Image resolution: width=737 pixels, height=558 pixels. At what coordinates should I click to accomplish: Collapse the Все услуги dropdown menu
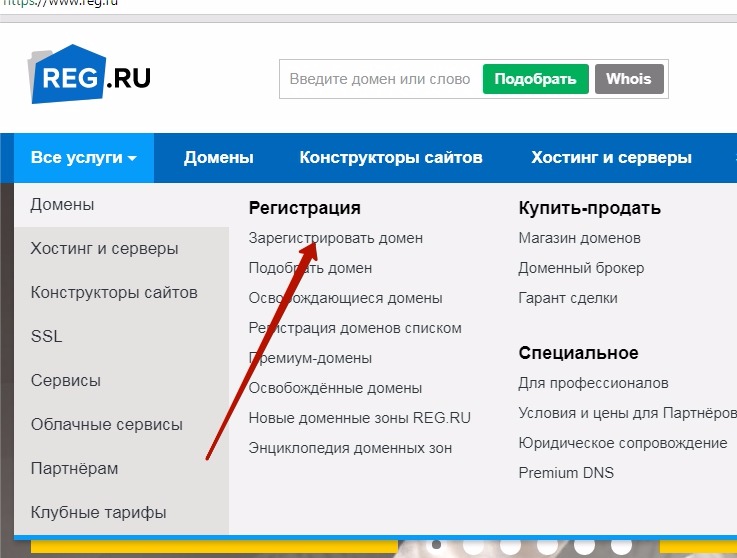(84, 158)
